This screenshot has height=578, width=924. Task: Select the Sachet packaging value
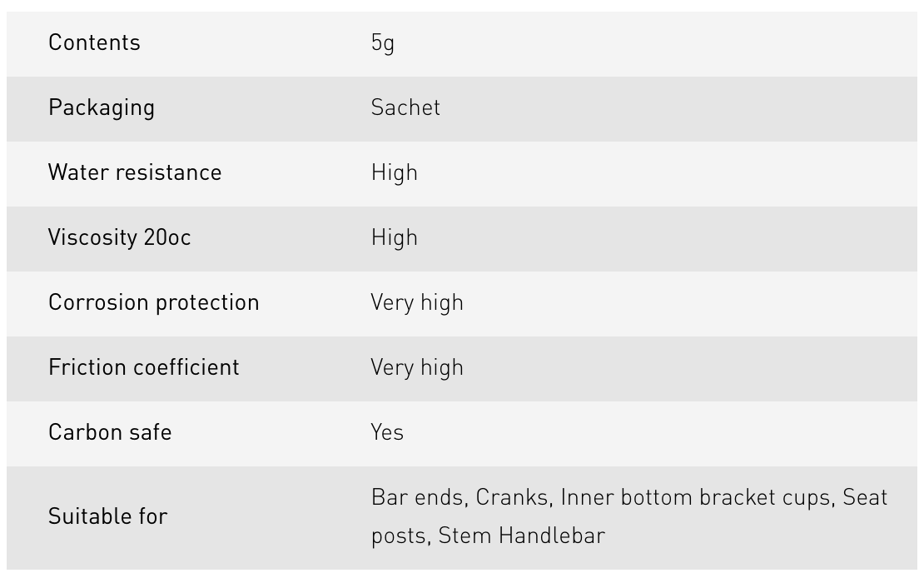(x=405, y=107)
